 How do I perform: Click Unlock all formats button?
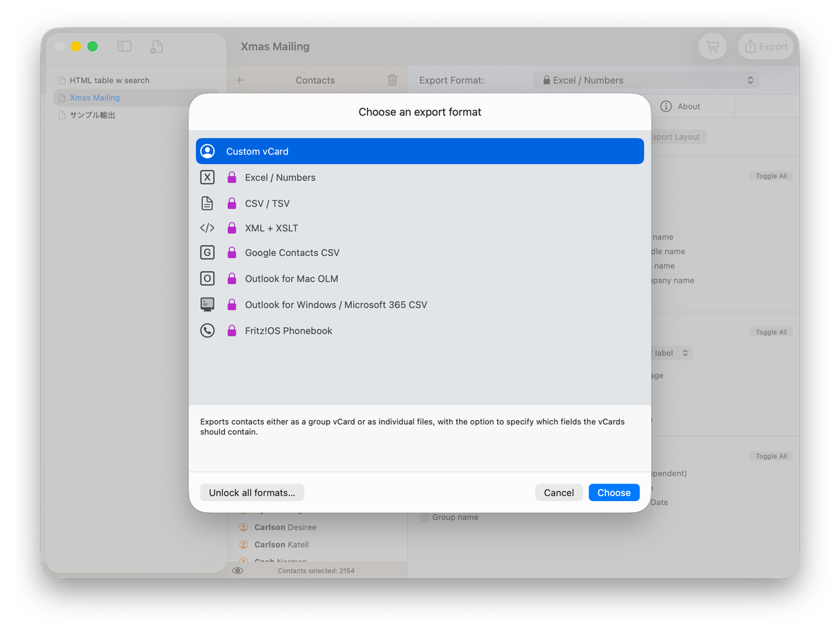pos(252,492)
